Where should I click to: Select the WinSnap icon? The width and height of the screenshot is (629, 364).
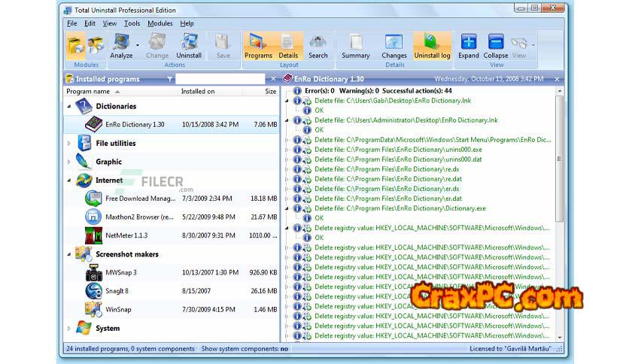pos(93,310)
